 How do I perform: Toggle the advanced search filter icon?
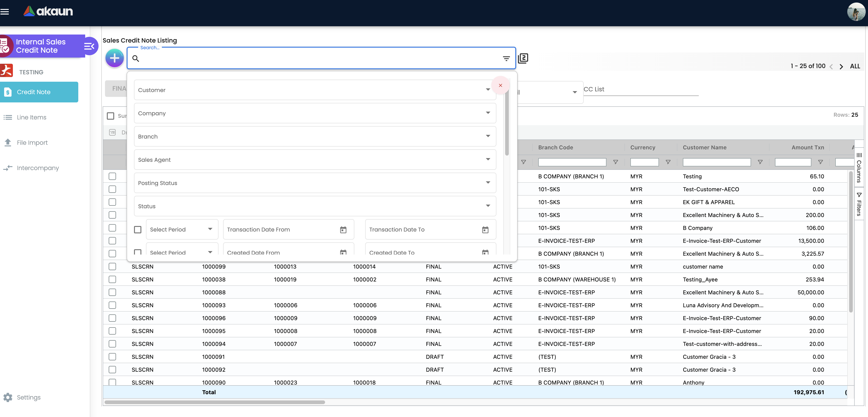(x=506, y=59)
